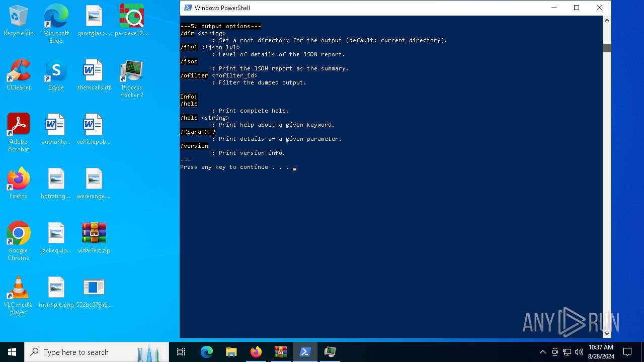
Task: Switch to PowerShell taskbar button
Action: coord(305,352)
